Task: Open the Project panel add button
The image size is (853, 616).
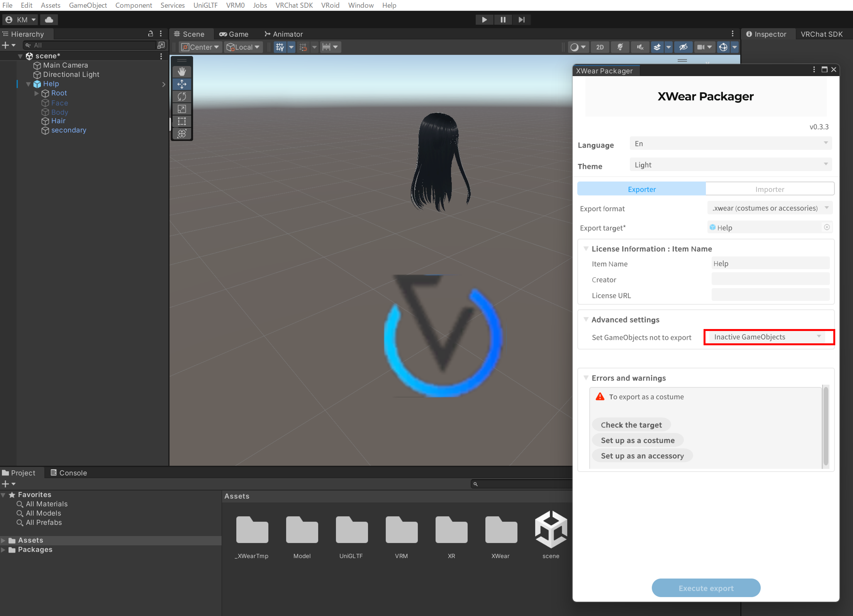Action: 9,484
